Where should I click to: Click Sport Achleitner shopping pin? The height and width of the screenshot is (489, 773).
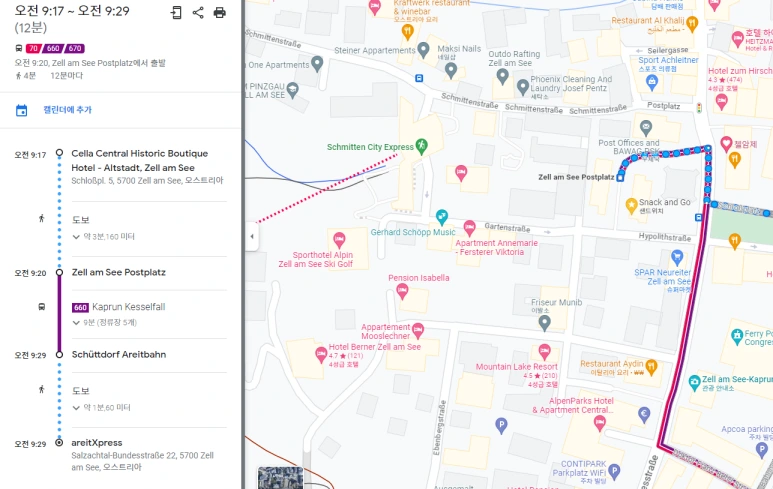coord(652,82)
